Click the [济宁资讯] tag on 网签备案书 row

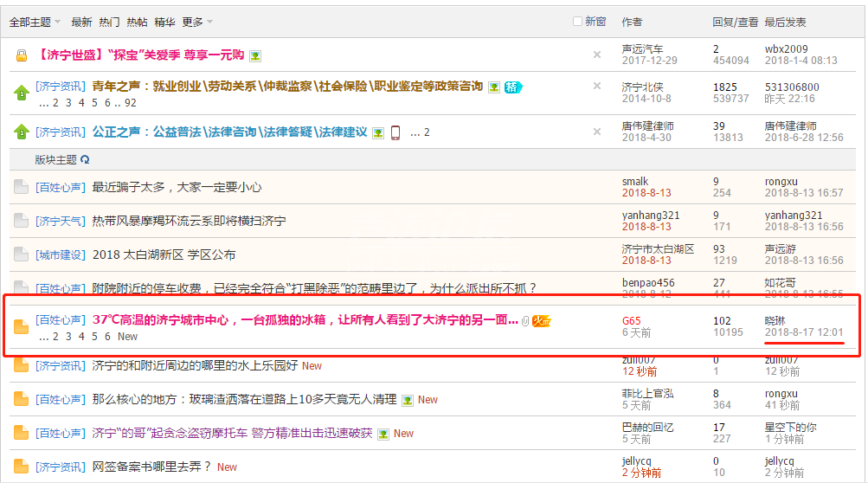(61, 467)
